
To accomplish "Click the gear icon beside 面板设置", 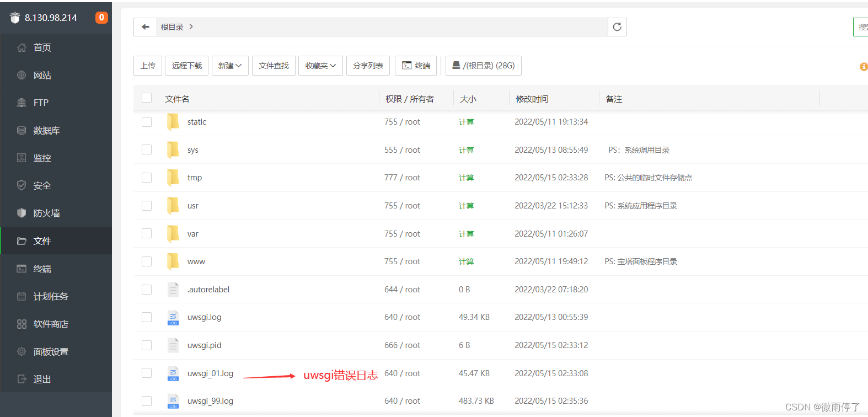I will click(22, 351).
